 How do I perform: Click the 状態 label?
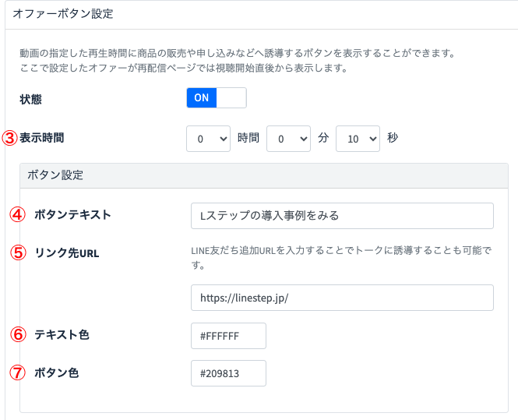30,99
